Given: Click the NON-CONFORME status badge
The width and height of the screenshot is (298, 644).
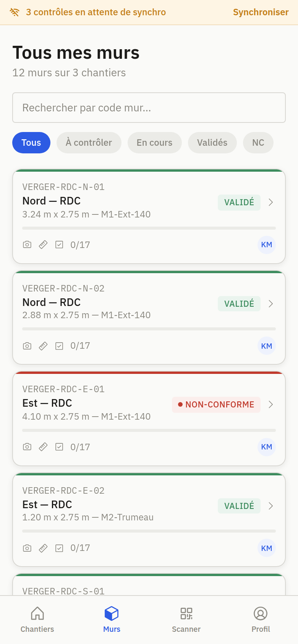Looking at the screenshot, I should click(216, 404).
